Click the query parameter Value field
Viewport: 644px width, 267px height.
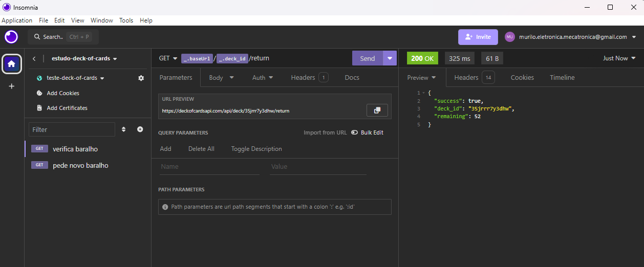tap(318, 167)
